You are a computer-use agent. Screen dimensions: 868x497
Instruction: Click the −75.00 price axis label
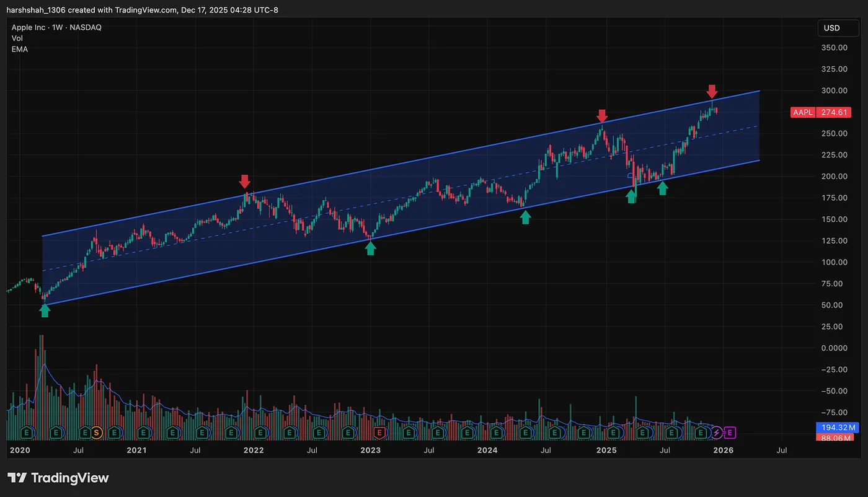(834, 413)
